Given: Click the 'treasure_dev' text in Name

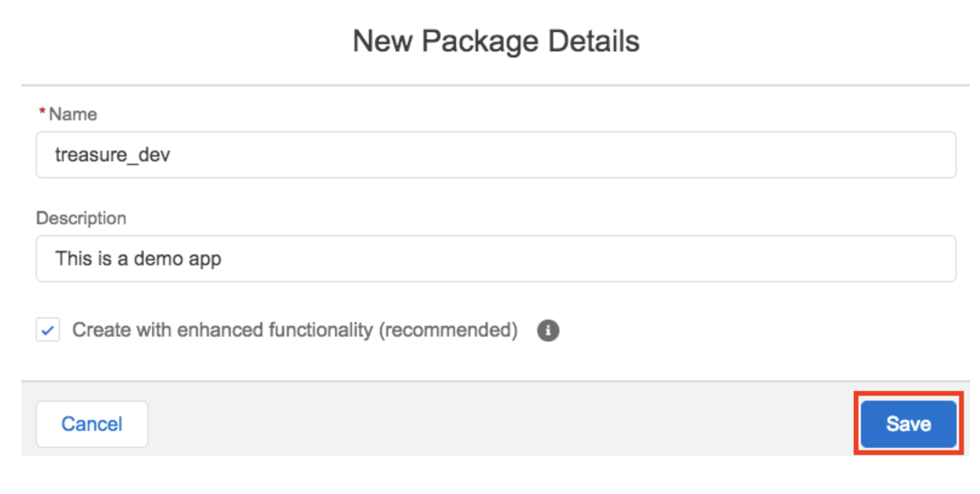Looking at the screenshot, I should (112, 155).
